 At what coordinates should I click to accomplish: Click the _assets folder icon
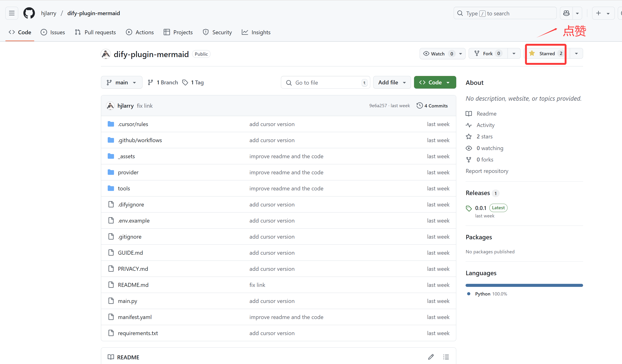click(x=111, y=156)
